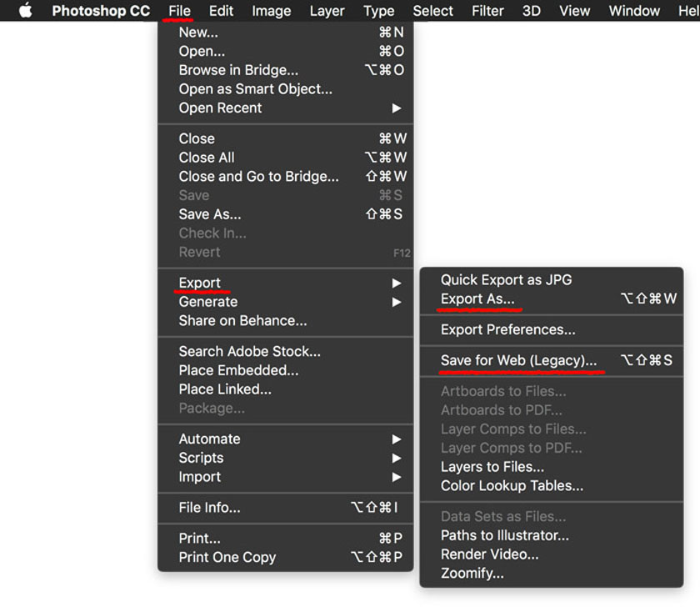Image resolution: width=700 pixels, height=607 pixels.
Task: Open the 3D menu
Action: 532,11
